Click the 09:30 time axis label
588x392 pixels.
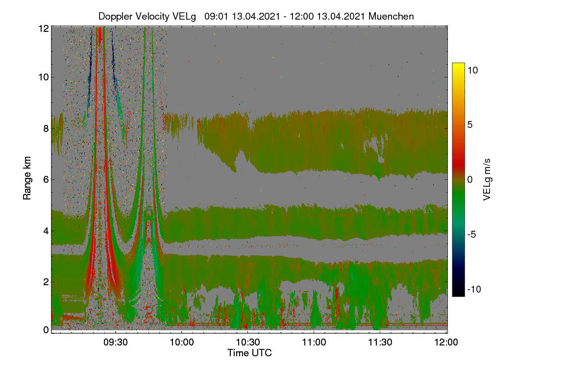click(116, 342)
